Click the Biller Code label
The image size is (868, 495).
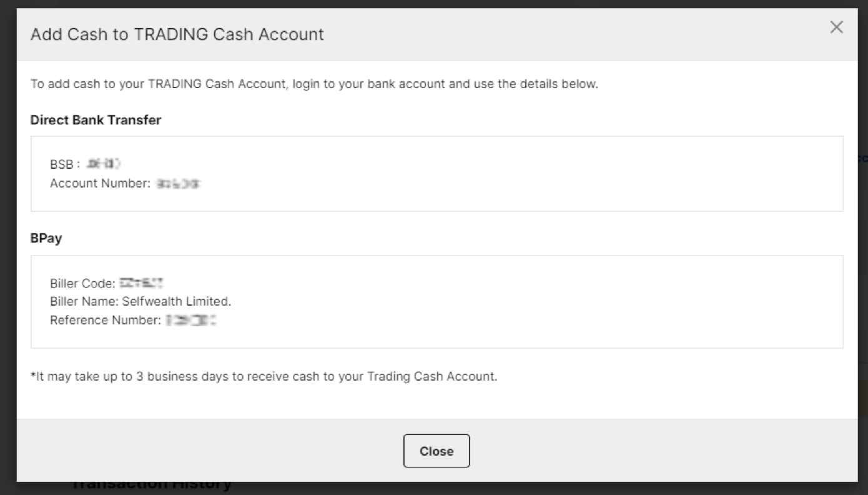[82, 283]
